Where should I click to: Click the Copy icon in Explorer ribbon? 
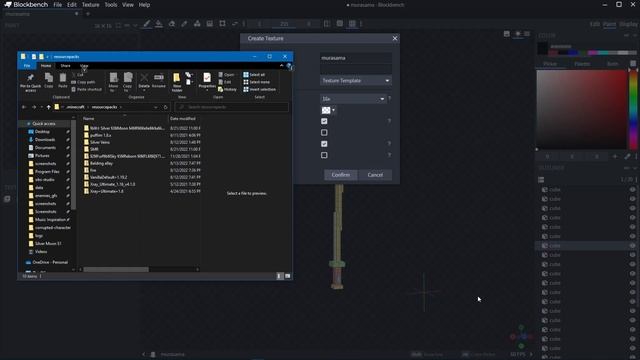49,80
